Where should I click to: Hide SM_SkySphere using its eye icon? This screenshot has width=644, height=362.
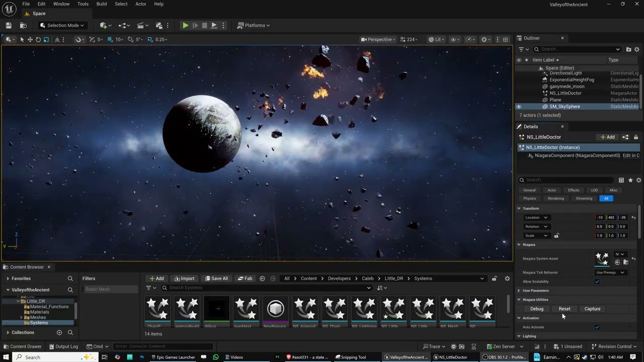coord(519,107)
